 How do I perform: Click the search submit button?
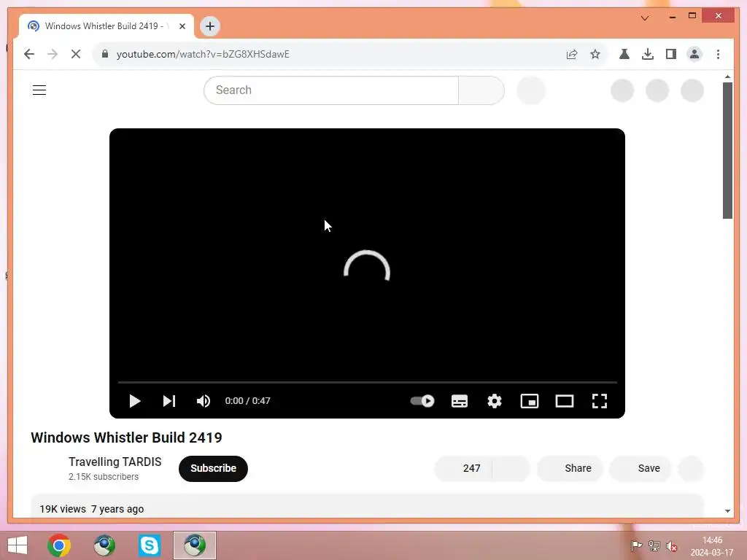[x=481, y=90]
